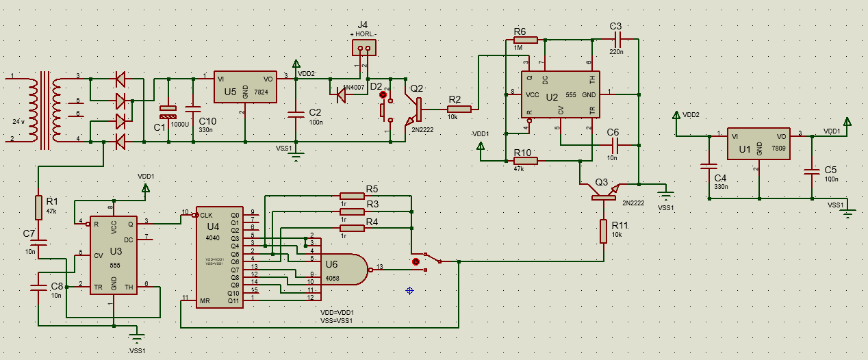Select resistor R5 body
Image resolution: width=868 pixels, height=360 pixels.
pyautogui.click(x=352, y=196)
